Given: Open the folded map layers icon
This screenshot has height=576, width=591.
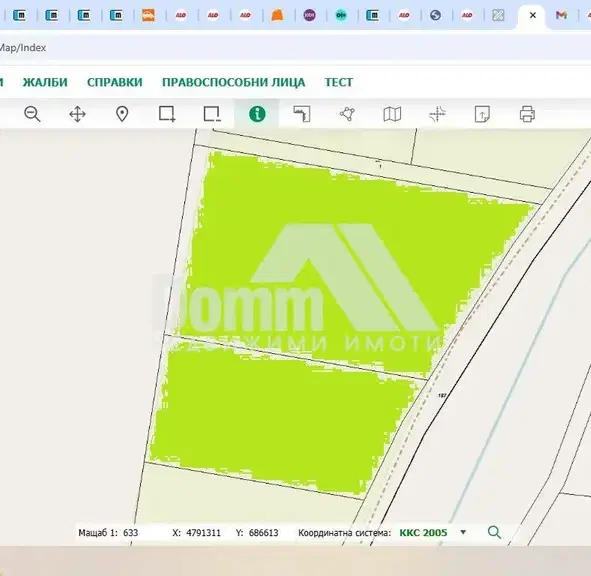Looking at the screenshot, I should (392, 114).
